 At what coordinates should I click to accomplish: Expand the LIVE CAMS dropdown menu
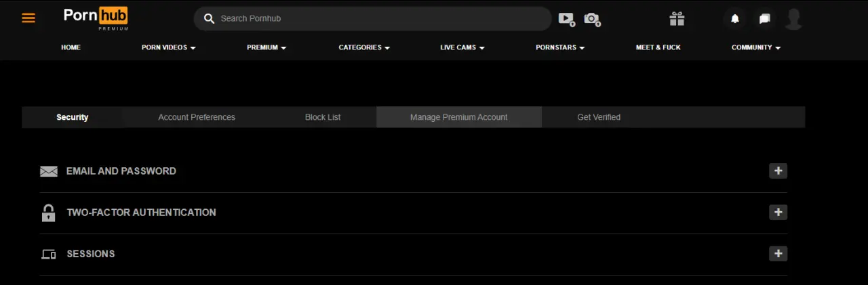tap(462, 47)
